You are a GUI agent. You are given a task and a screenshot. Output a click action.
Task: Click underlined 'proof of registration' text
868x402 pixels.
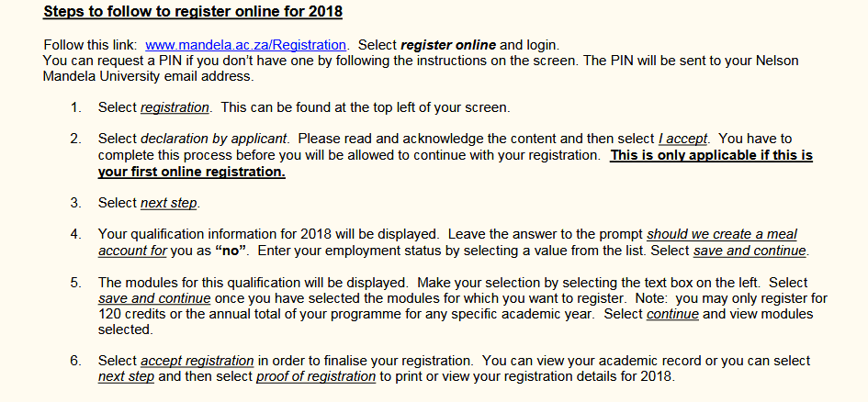315,376
